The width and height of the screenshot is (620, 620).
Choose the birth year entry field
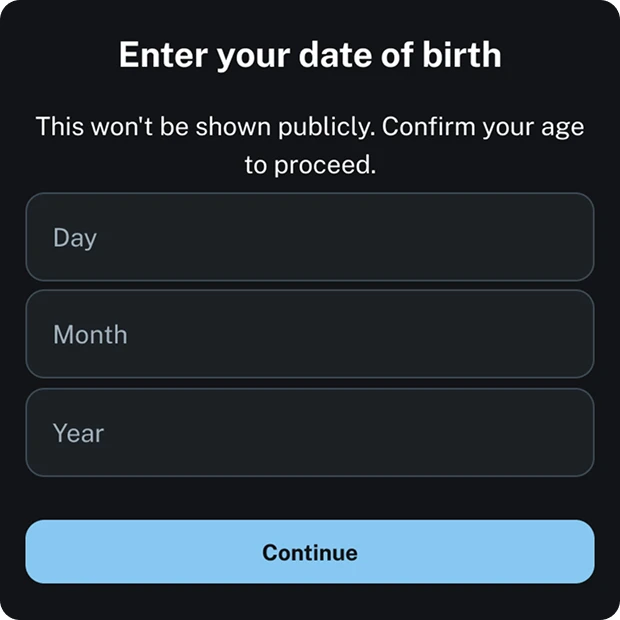310,432
